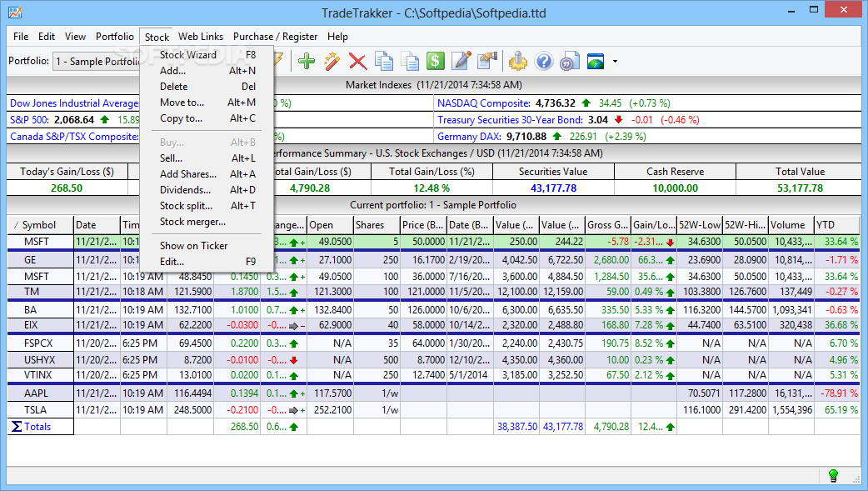
Task: Click the quote-marks document toolbar icon
Action: tap(569, 61)
